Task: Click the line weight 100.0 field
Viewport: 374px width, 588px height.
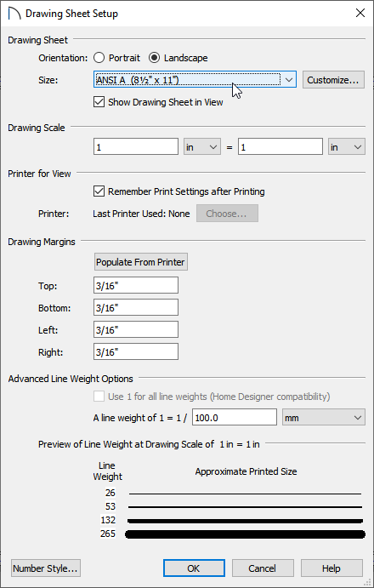Action: pos(235,417)
